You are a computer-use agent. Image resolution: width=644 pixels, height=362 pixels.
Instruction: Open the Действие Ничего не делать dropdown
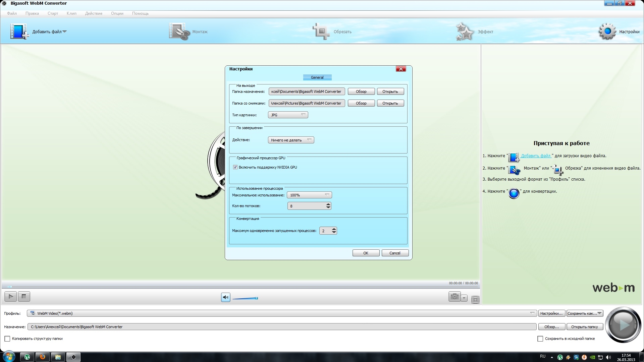(x=291, y=140)
